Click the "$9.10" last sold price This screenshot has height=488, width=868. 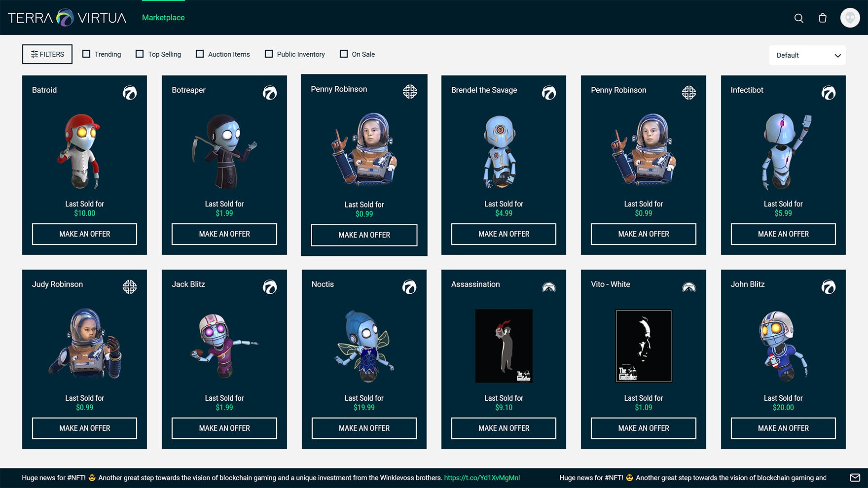504,408
